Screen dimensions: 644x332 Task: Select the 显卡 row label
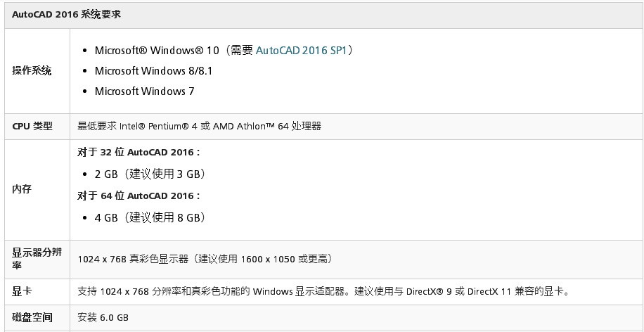point(22,290)
